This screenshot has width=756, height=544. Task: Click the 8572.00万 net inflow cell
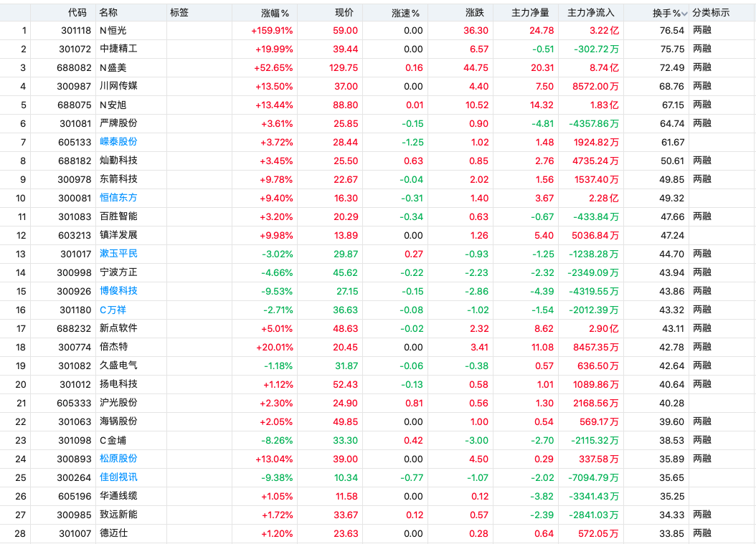click(595, 86)
